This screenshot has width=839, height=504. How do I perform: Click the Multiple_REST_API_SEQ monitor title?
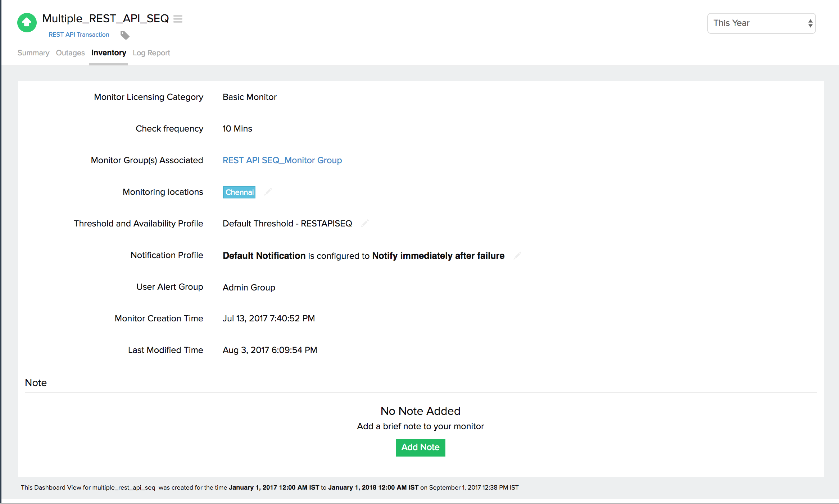point(105,19)
